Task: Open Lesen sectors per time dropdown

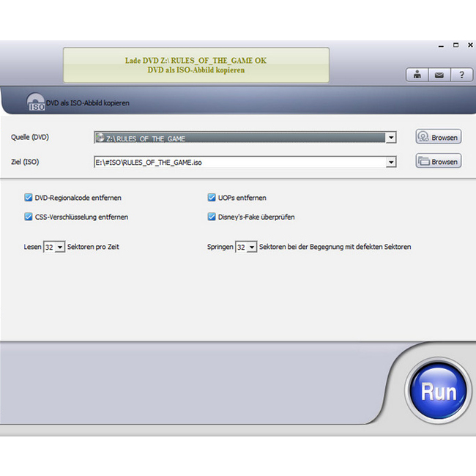Action: click(x=60, y=248)
